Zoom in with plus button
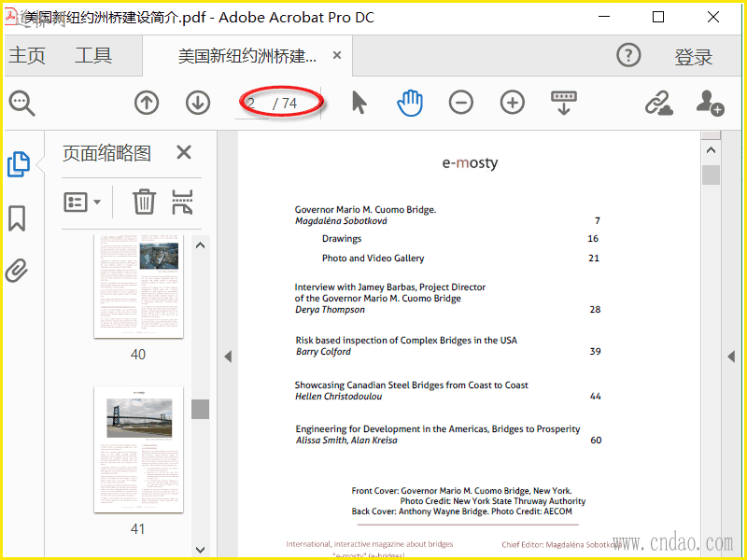The height and width of the screenshot is (560, 747). pyautogui.click(x=512, y=103)
